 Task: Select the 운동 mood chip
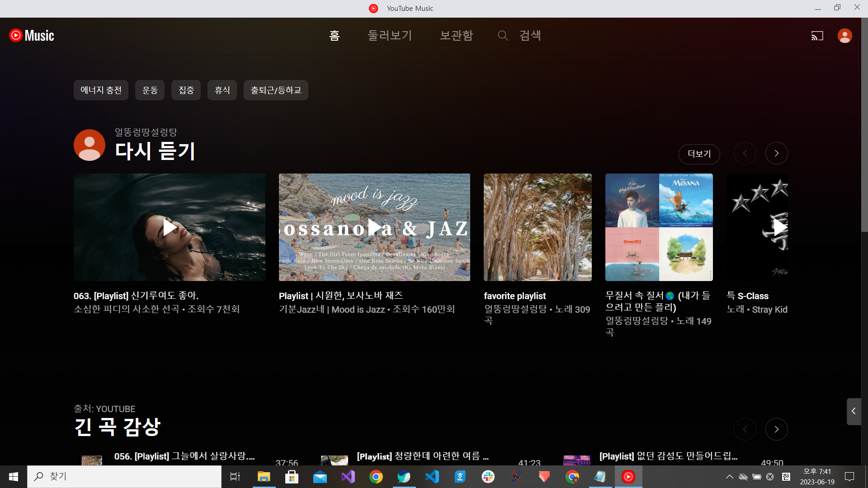pos(150,90)
